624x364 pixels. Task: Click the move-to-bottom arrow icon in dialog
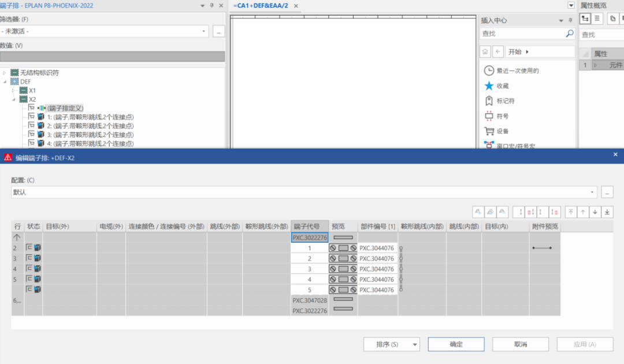(607, 212)
